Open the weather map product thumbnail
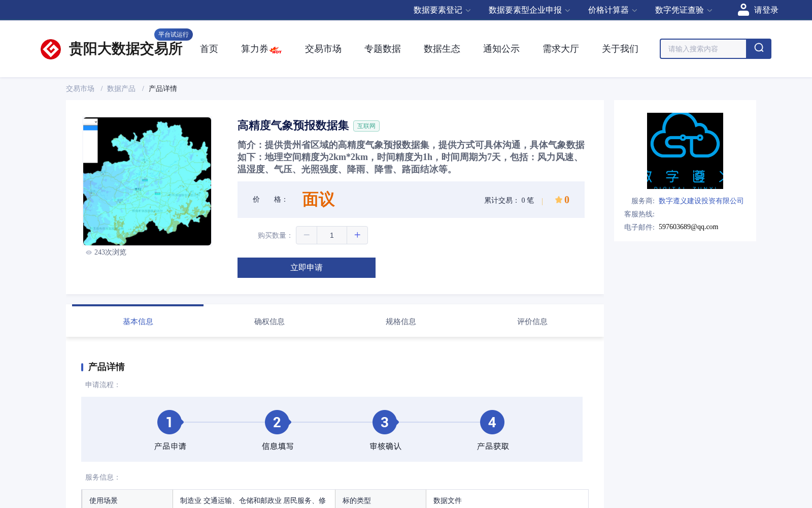This screenshot has width=812, height=508. 147,181
